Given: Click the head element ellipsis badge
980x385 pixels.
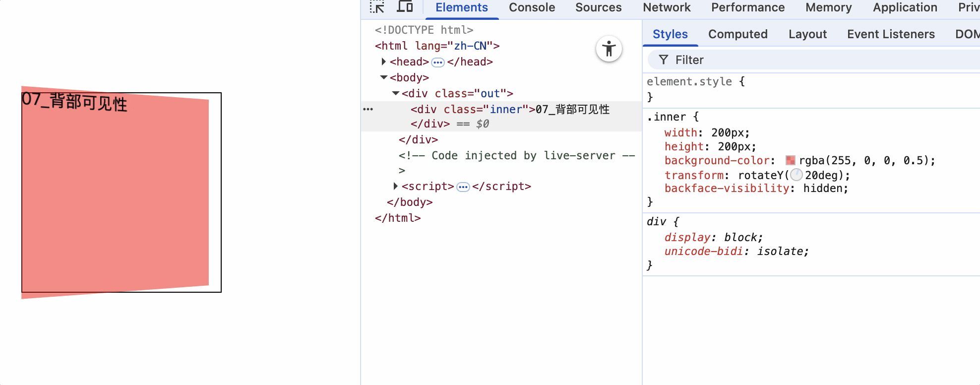Looking at the screenshot, I should tap(437, 63).
